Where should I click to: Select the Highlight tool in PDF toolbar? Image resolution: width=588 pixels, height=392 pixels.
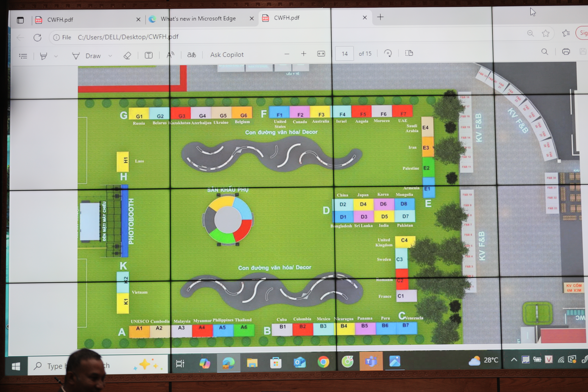(44, 56)
